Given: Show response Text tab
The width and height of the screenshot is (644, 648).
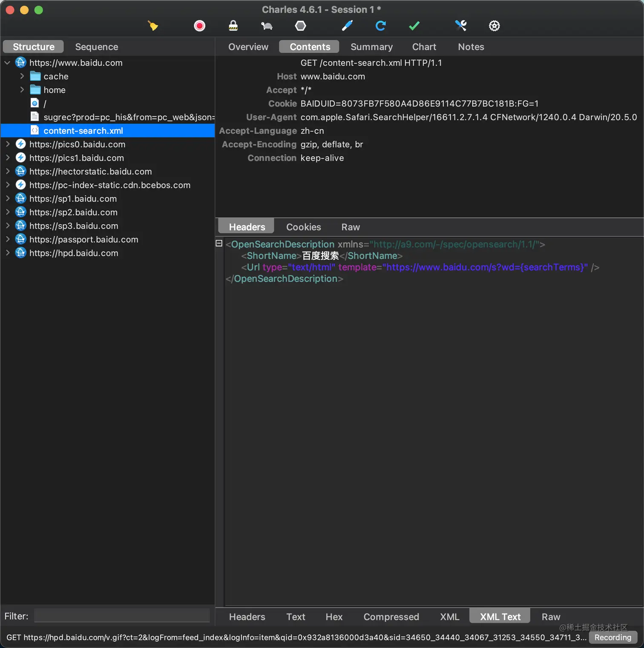Looking at the screenshot, I should (296, 617).
